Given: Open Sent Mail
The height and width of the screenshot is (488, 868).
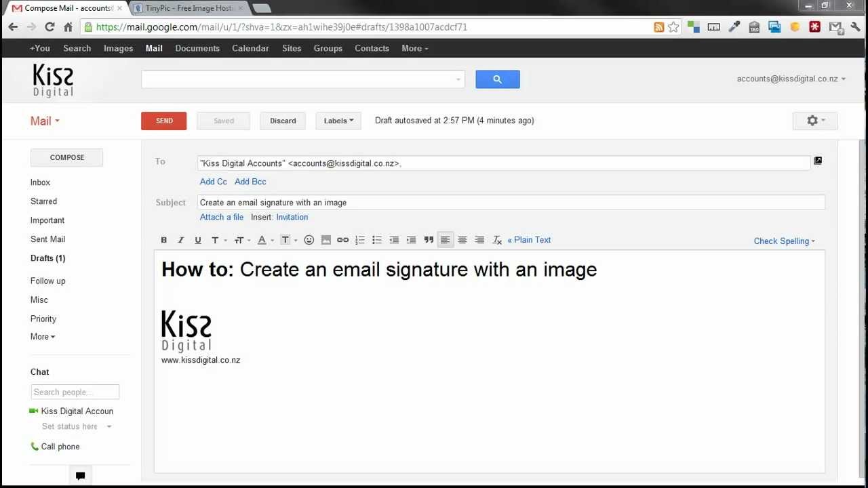Looking at the screenshot, I should point(47,239).
